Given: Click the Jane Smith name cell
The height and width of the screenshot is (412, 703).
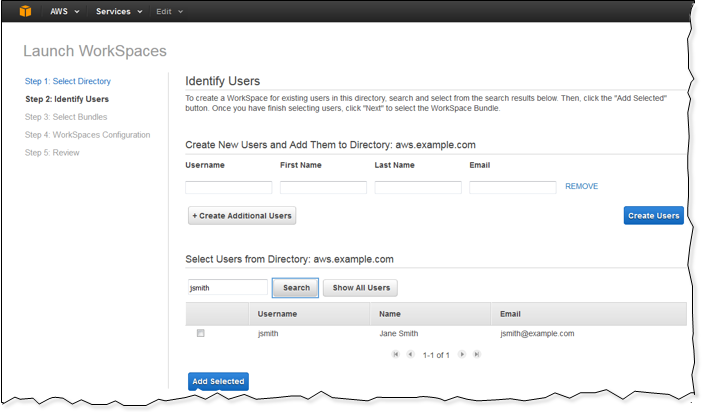Looking at the screenshot, I should (x=399, y=334).
